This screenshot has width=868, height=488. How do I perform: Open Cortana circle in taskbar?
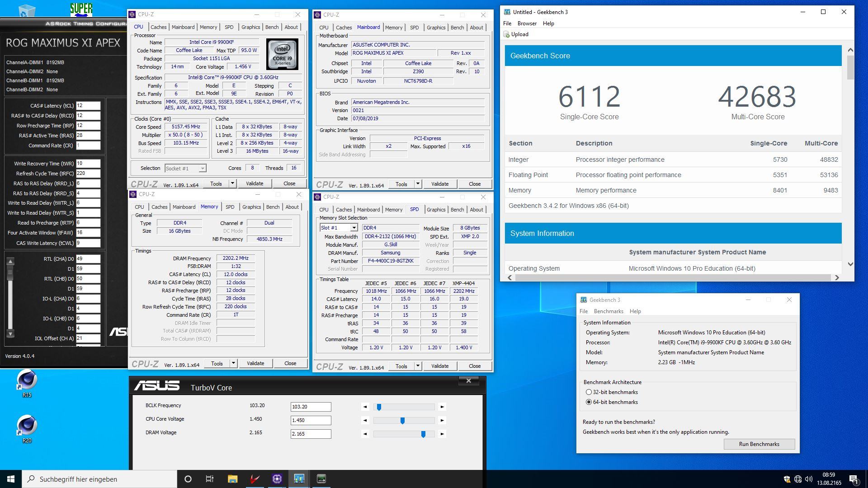point(188,479)
